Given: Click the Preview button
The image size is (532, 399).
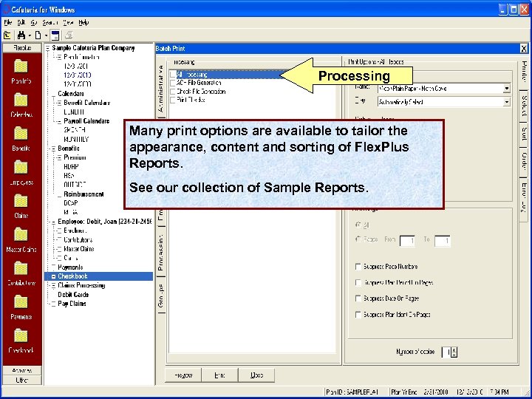Looking at the screenshot, I should click(x=183, y=375).
